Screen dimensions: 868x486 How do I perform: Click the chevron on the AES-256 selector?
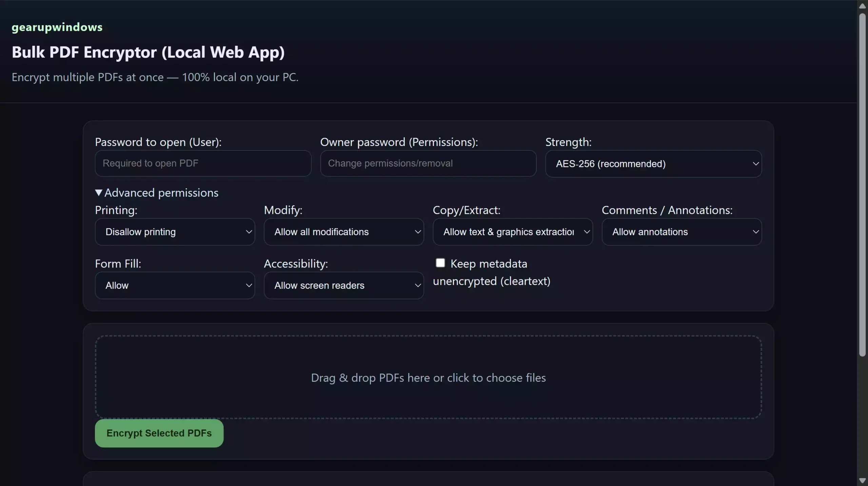(755, 164)
